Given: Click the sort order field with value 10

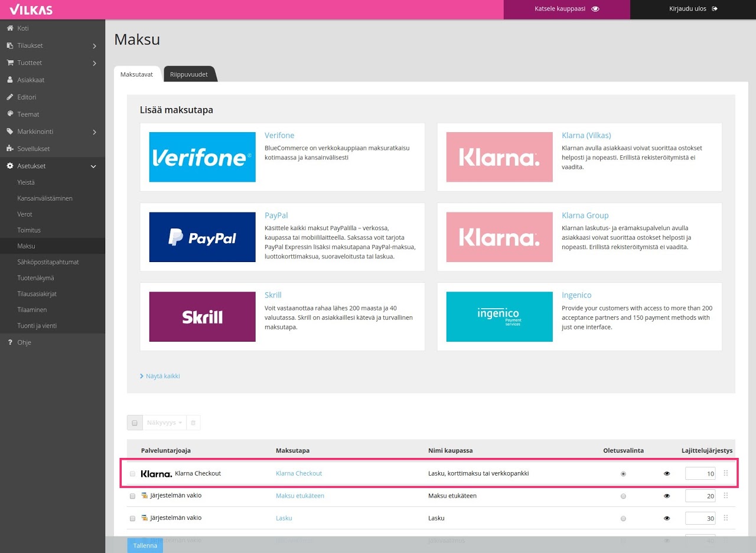Looking at the screenshot, I should [700, 473].
